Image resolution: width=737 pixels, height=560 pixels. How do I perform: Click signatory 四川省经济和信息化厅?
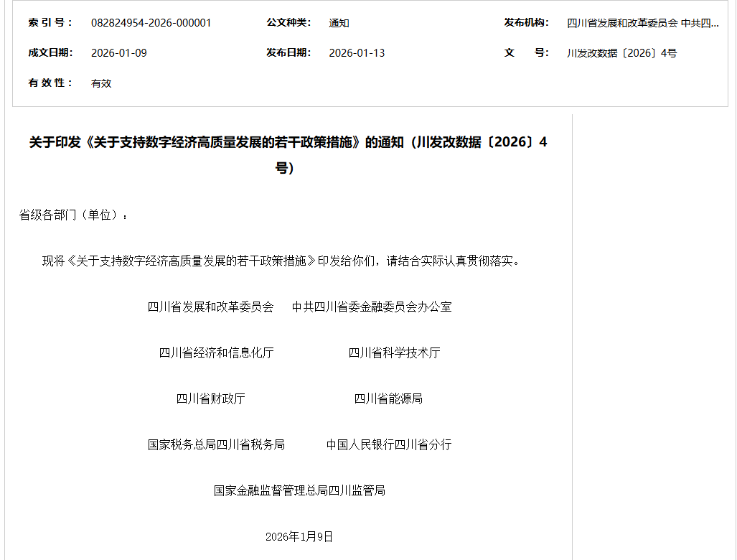pos(216,353)
